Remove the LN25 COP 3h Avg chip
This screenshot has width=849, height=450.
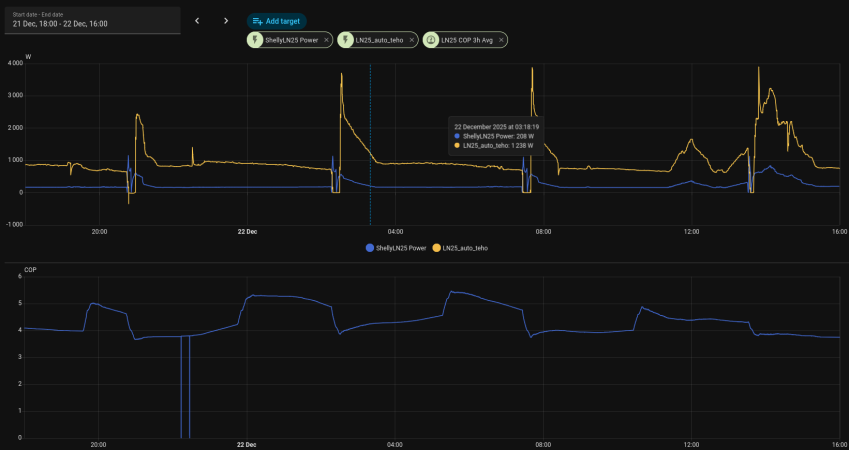click(501, 40)
